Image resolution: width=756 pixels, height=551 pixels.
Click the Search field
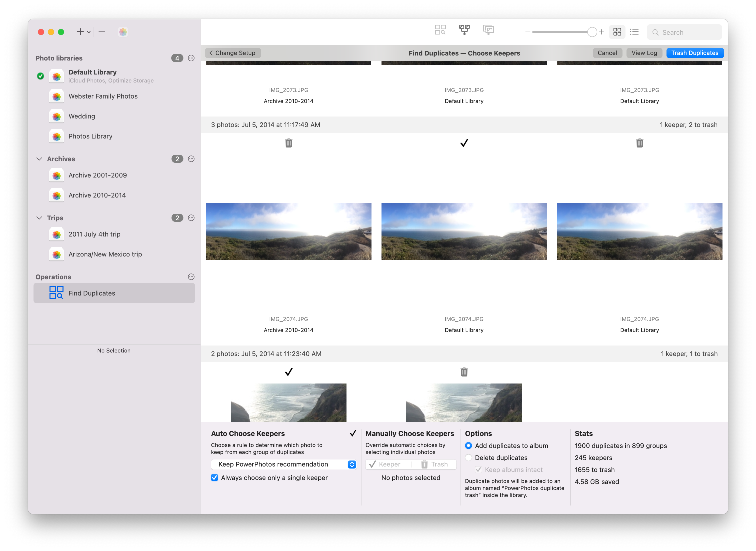point(687,32)
